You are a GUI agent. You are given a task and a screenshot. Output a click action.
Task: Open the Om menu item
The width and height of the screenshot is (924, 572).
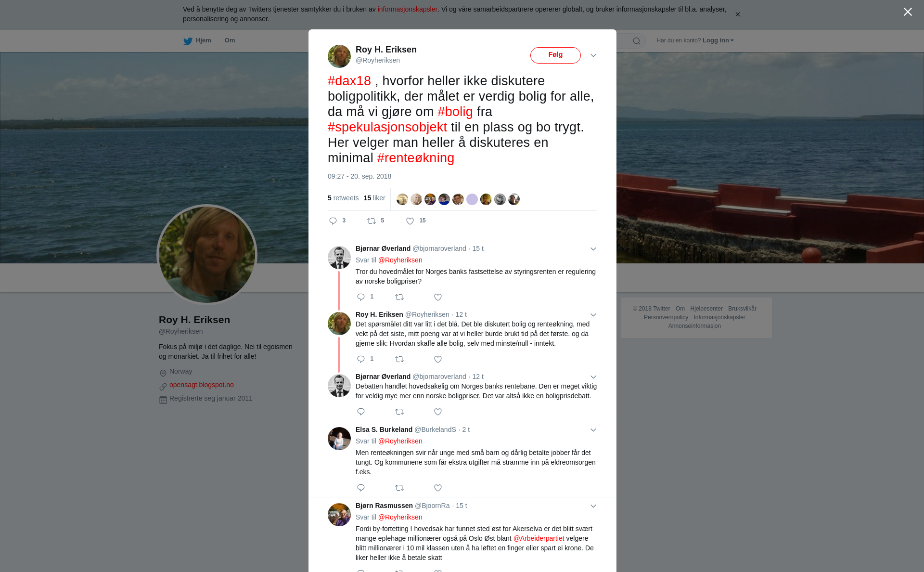point(230,40)
